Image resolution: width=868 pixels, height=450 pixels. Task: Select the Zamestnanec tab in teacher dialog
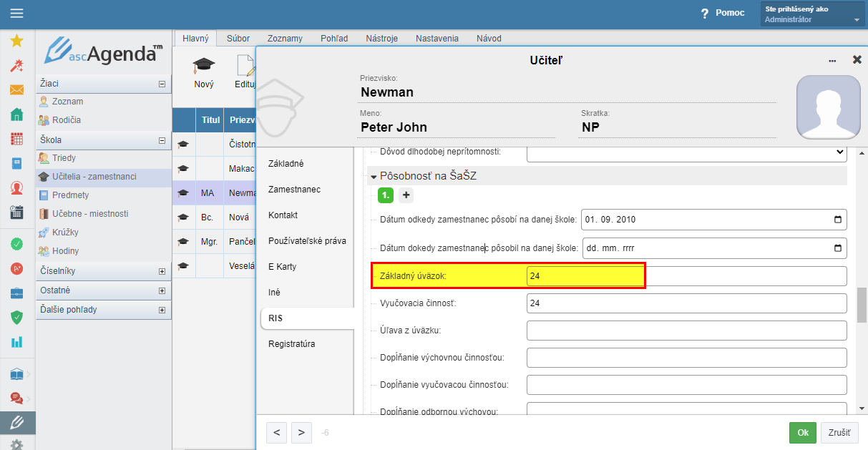[x=294, y=190]
